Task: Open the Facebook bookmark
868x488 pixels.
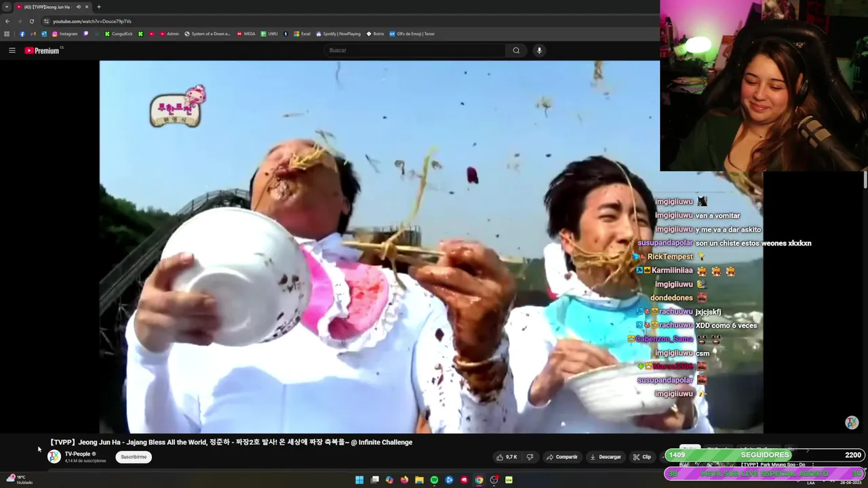Action: (x=22, y=34)
